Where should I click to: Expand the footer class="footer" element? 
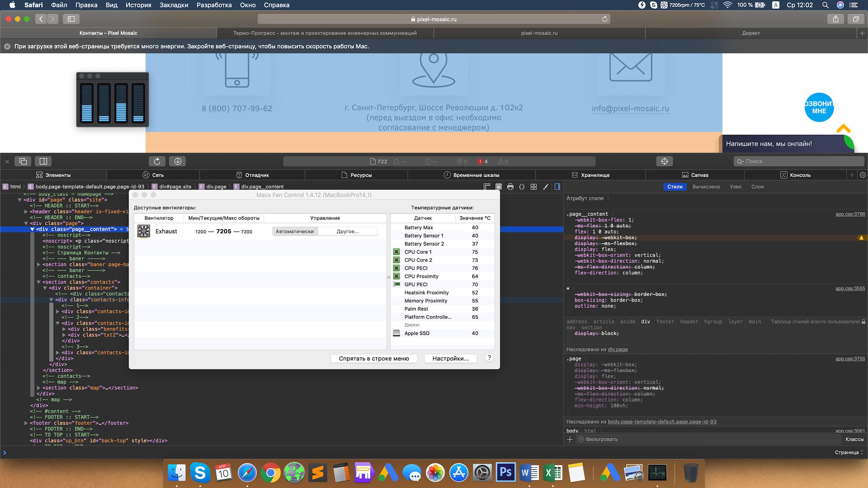pyautogui.click(x=26, y=423)
